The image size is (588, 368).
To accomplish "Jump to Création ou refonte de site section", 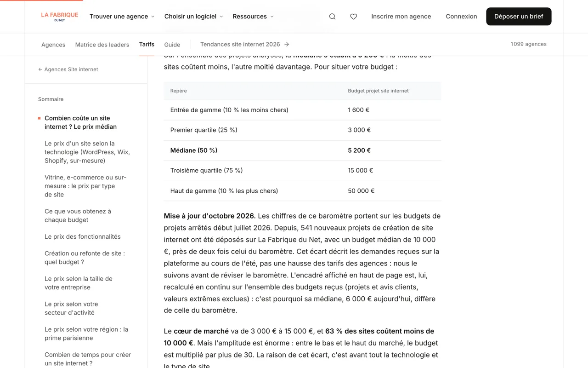I will [85, 258].
